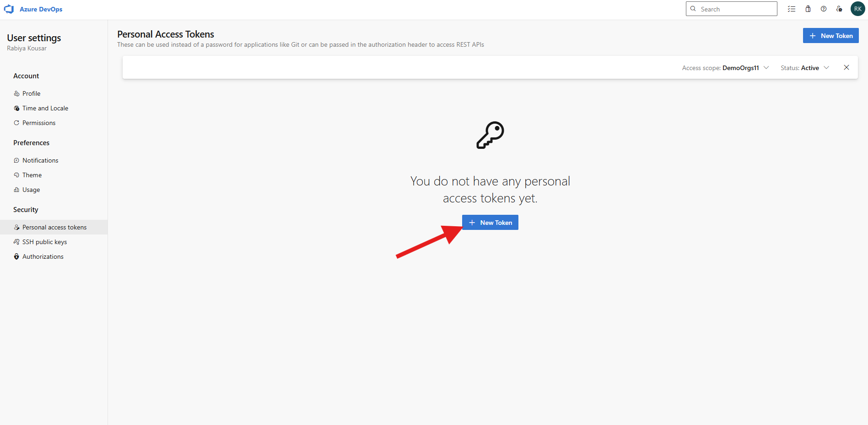Open the RK profile avatar menu
The image size is (868, 425).
click(857, 9)
